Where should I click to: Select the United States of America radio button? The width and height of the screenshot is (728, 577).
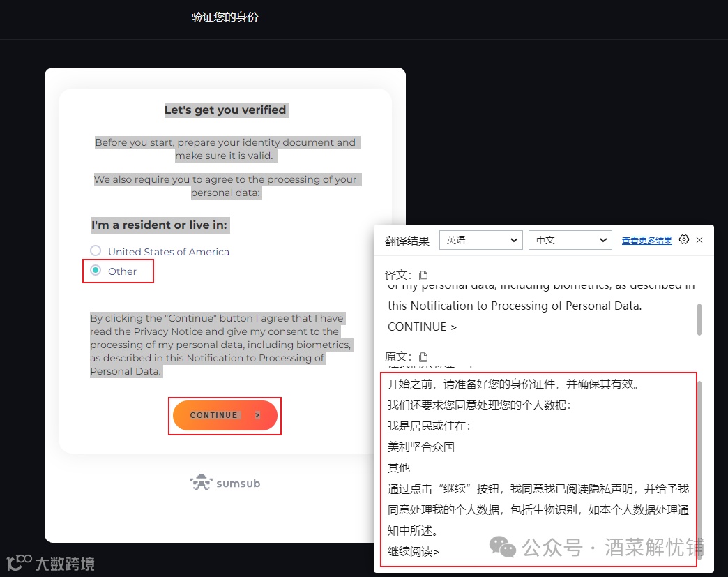(95, 252)
